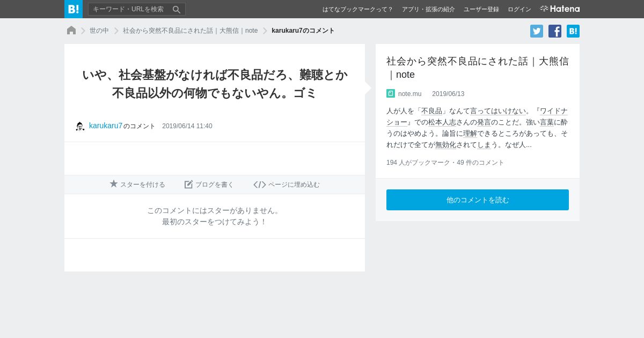Click comment timestamp 2019/06/14 11:40
644x338 pixels.
click(x=187, y=126)
